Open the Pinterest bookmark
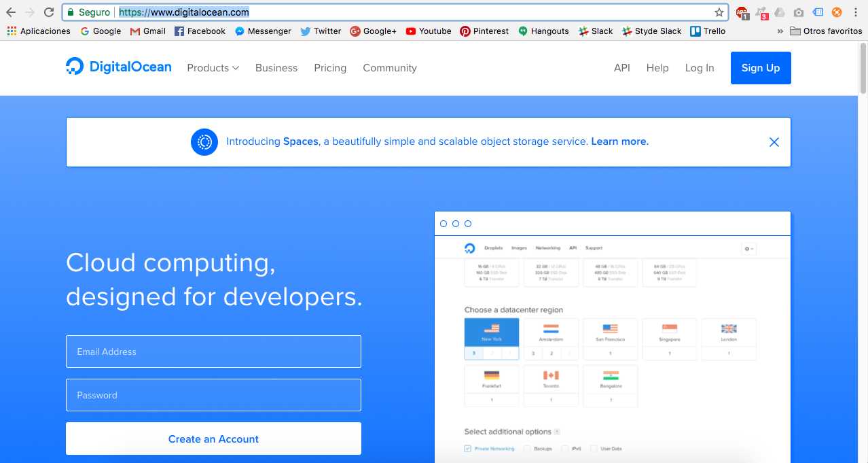 [x=484, y=31]
